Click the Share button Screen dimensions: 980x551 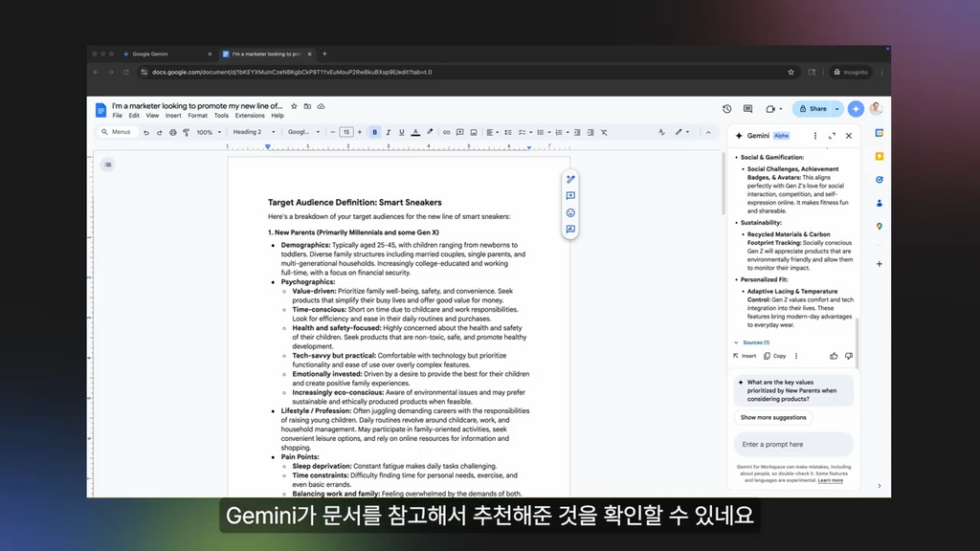tap(813, 109)
